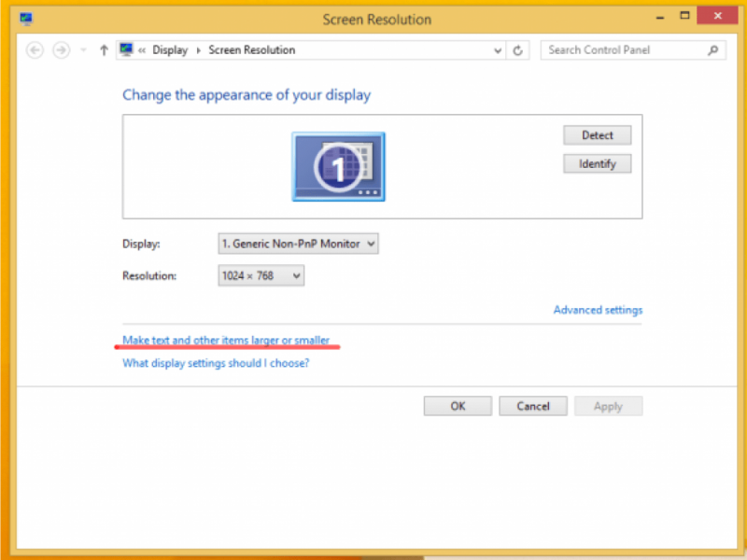This screenshot has width=747, height=560.
Task: Click the breadcrumb chevron before Display
Action: tap(142, 50)
